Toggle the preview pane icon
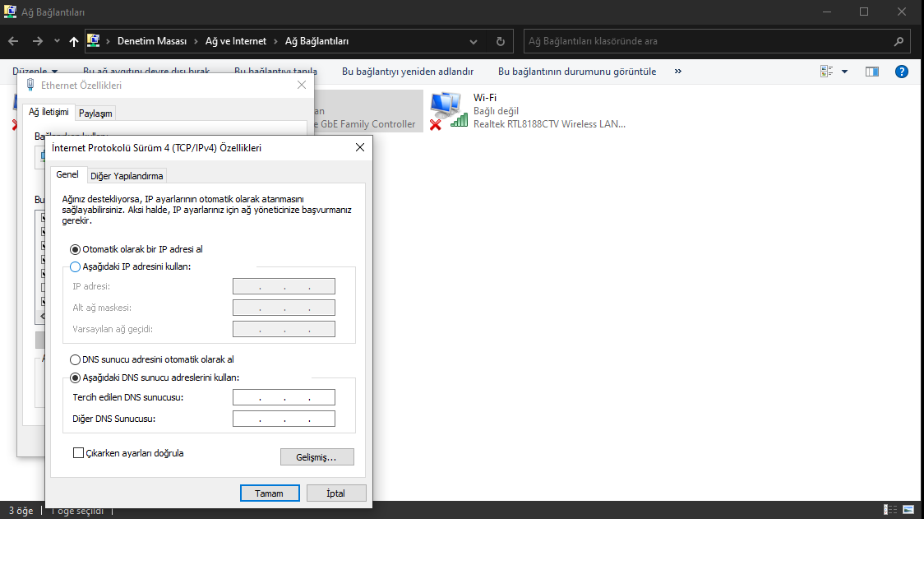Image resolution: width=924 pixels, height=565 pixels. (x=872, y=72)
